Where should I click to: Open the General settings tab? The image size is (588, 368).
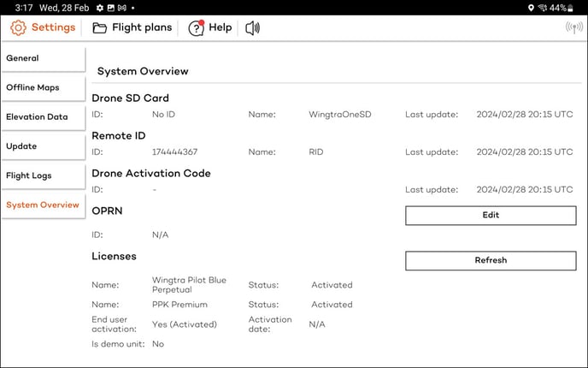click(x=44, y=58)
